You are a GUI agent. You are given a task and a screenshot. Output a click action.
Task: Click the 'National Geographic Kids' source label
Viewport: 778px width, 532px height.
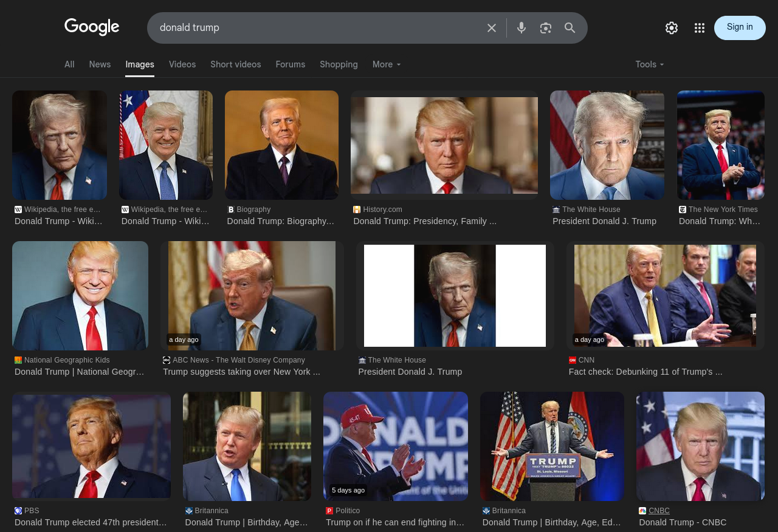67,360
